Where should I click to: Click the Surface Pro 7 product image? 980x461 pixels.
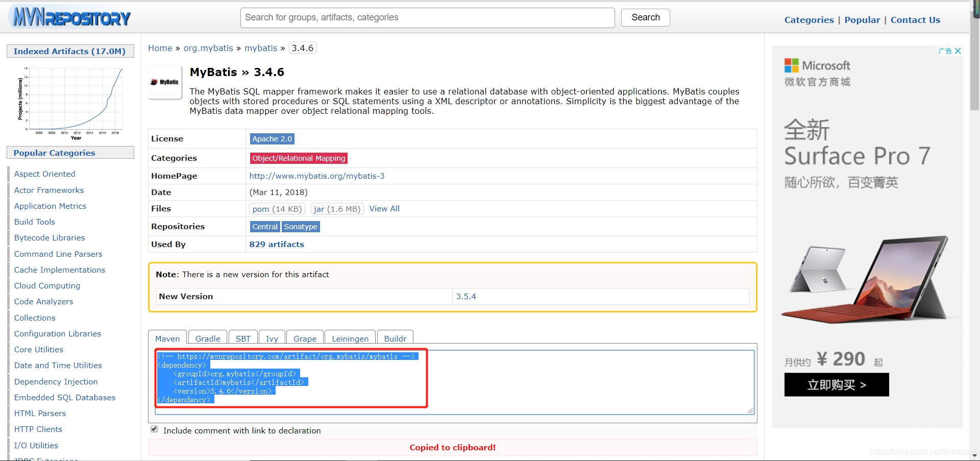tap(865, 279)
